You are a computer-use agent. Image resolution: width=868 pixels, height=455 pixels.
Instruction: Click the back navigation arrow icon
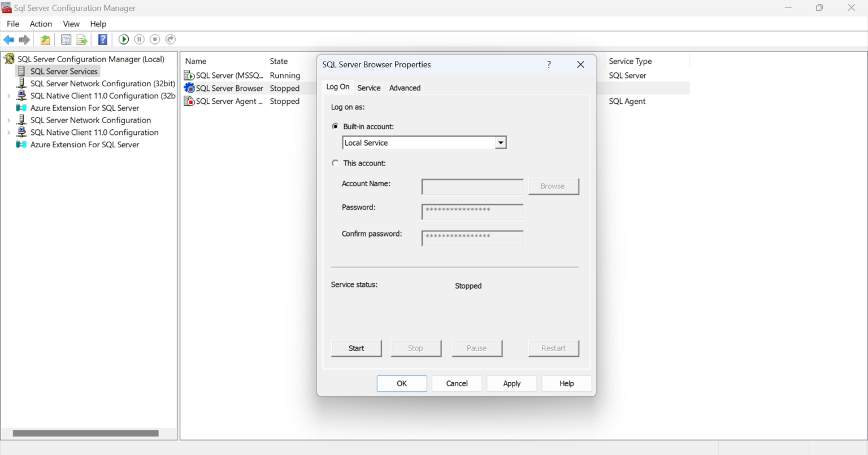pos(8,39)
